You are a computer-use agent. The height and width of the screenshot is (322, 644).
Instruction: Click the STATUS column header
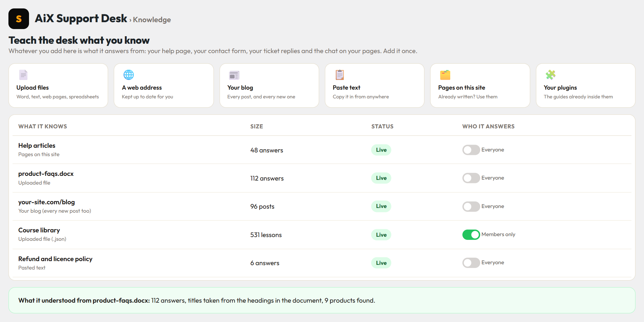(382, 126)
